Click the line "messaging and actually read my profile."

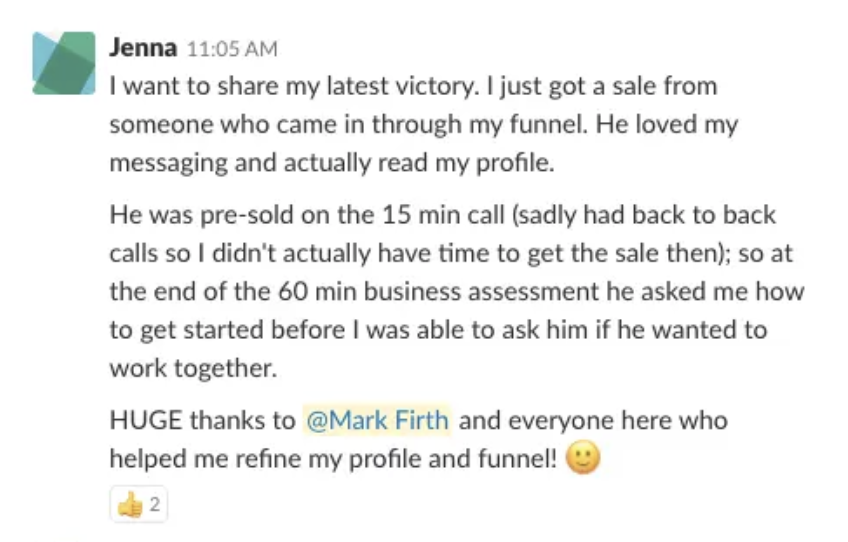point(332,163)
